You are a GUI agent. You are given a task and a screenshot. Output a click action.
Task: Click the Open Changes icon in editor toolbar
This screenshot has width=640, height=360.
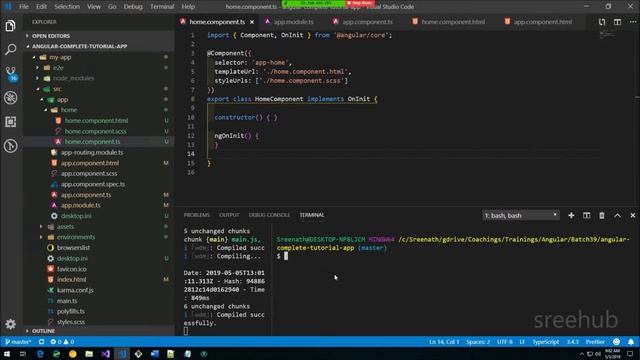602,22
